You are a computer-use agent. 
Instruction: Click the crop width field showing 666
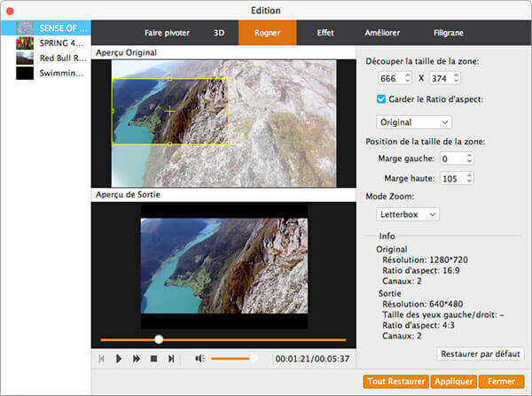point(390,78)
